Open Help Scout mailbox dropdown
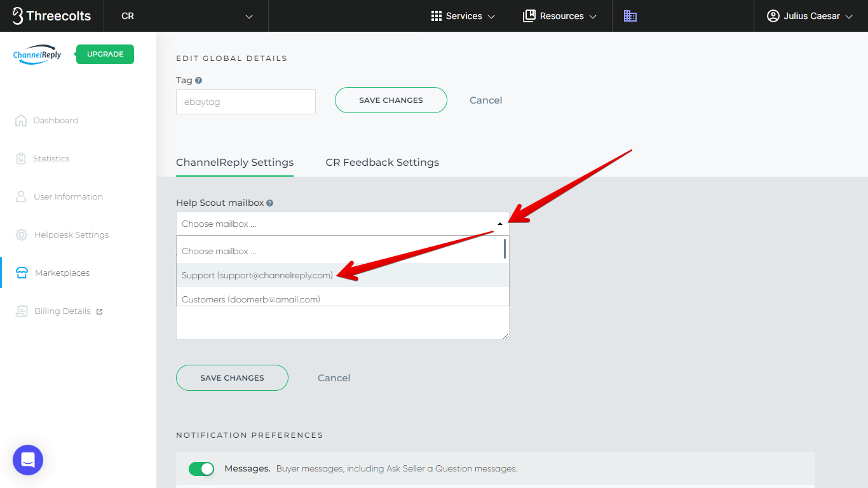Image resolution: width=868 pixels, height=488 pixels. click(x=342, y=224)
